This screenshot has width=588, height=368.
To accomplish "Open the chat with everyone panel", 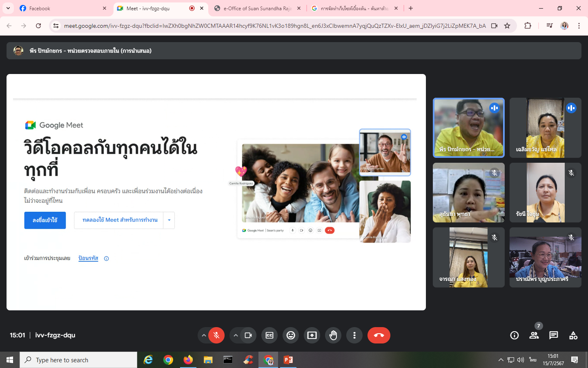I will point(554,335).
